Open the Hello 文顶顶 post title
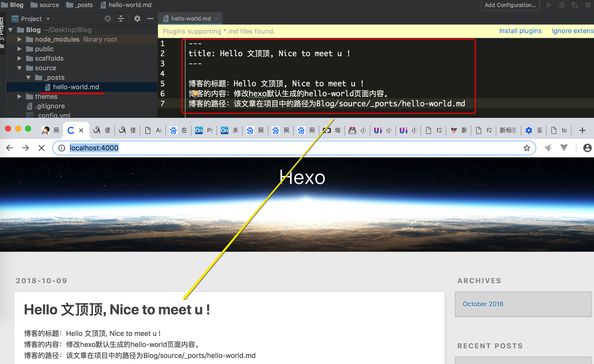Viewport: 594px width, 364px height. point(117,309)
